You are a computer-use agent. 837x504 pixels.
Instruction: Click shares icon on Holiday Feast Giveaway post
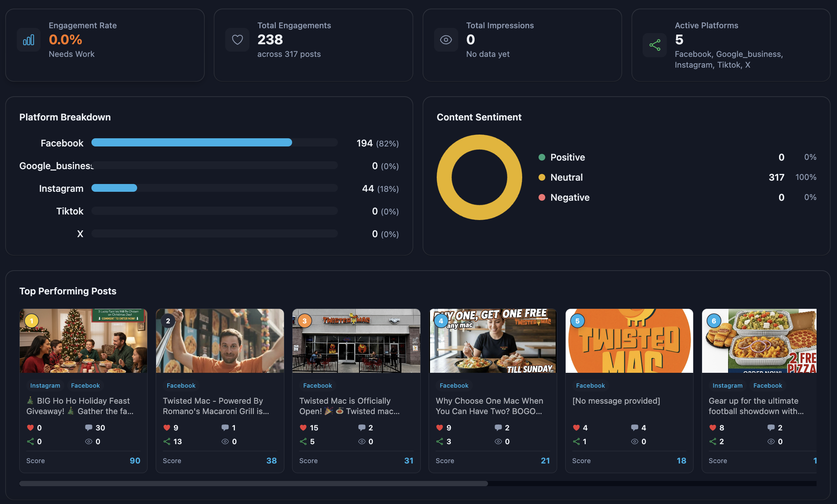click(x=30, y=442)
